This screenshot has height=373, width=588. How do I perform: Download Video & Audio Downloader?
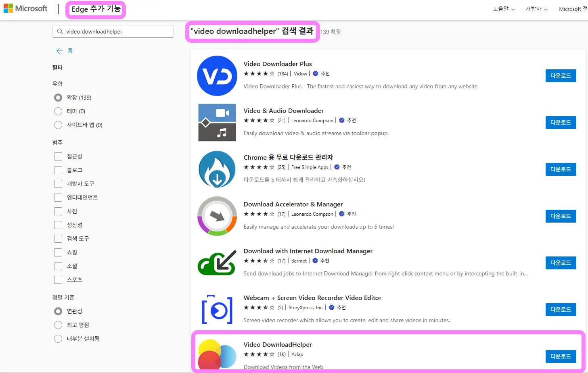[561, 123]
